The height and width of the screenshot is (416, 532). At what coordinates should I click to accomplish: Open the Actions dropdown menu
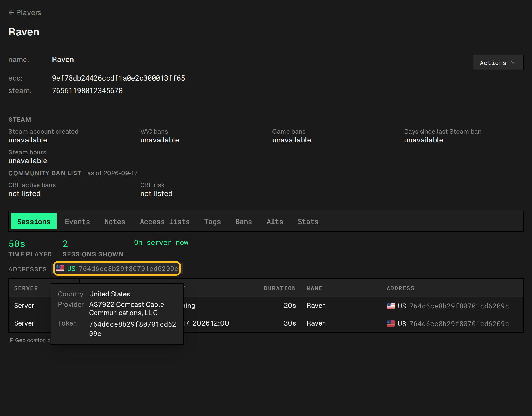pos(498,62)
